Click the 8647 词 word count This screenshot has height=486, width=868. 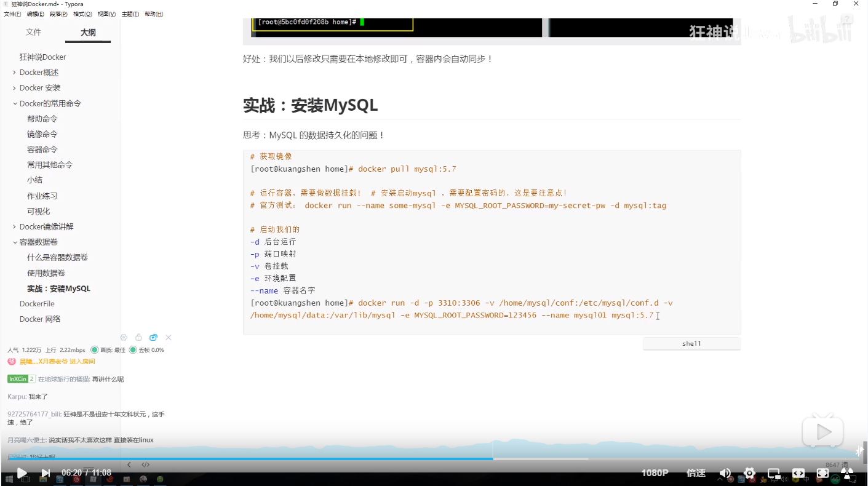pyautogui.click(x=836, y=465)
